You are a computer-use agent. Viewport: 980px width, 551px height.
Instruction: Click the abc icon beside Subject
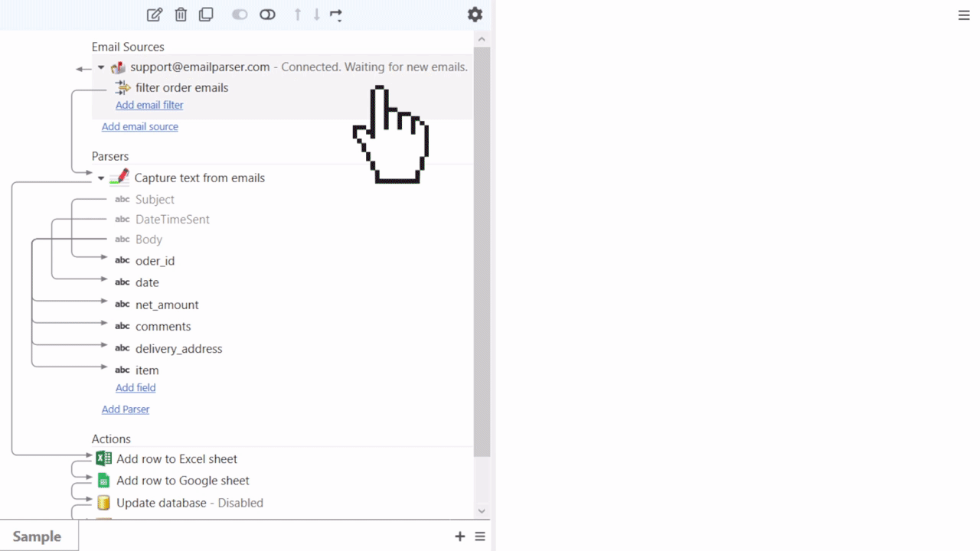pos(122,200)
